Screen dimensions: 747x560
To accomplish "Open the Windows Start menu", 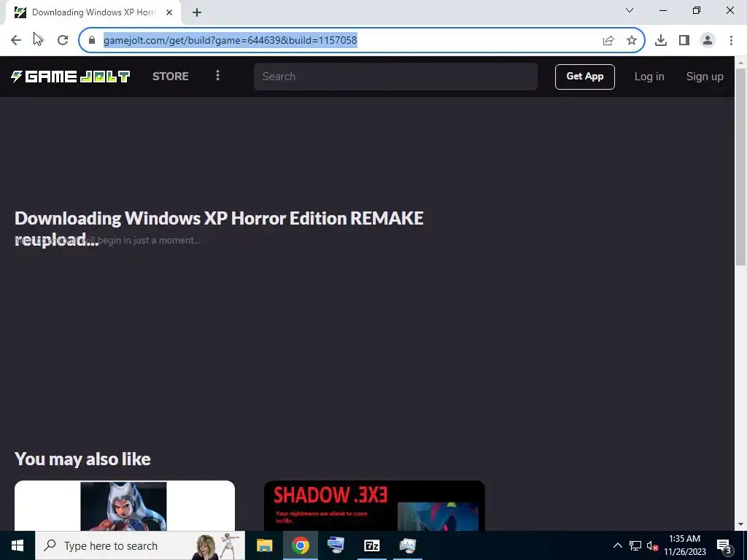I will (18, 545).
